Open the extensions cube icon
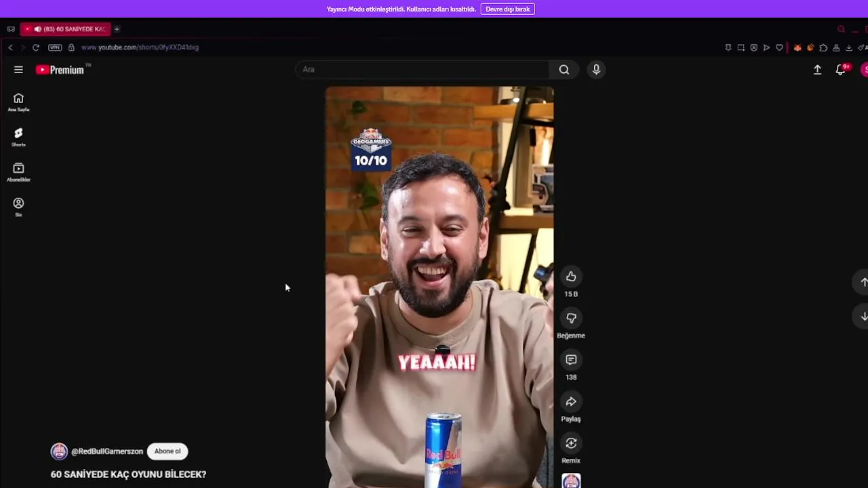This screenshot has width=868, height=488. [823, 47]
